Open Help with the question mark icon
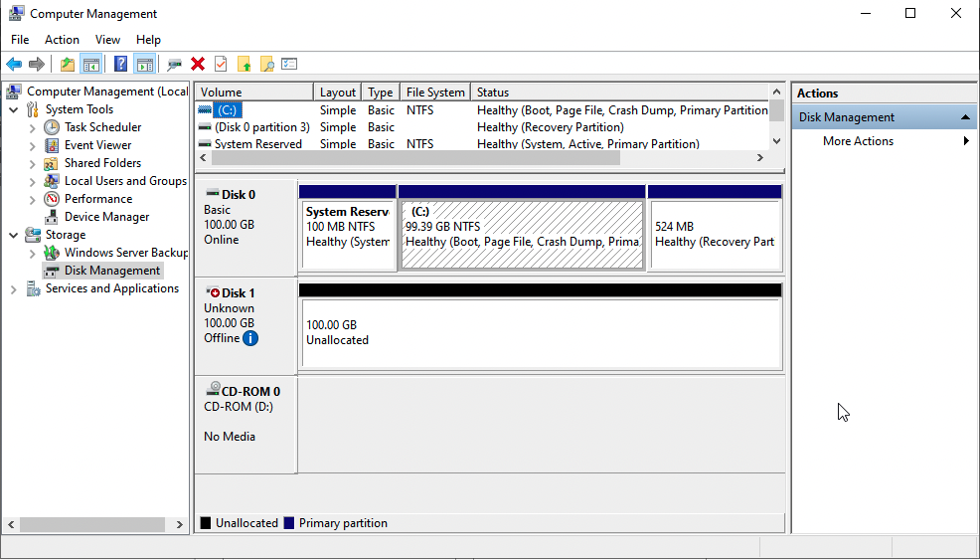This screenshot has width=980, height=560. [120, 64]
